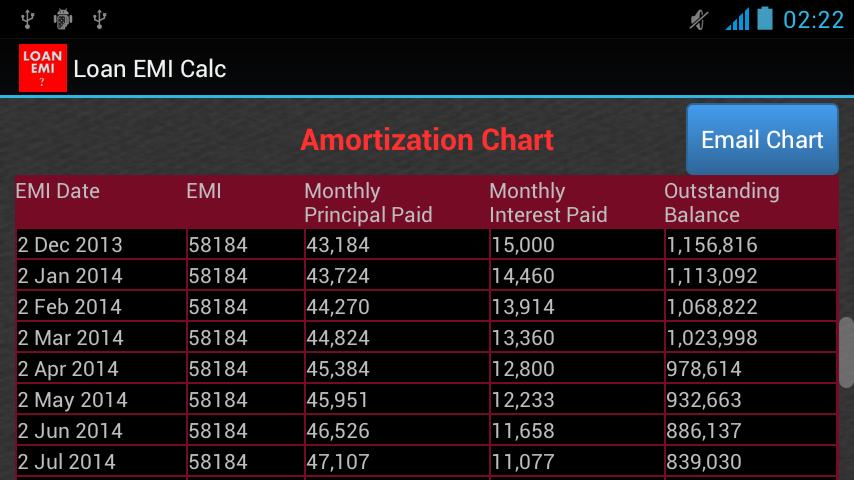
Task: Tap the battery status icon
Action: pyautogui.click(x=765, y=19)
